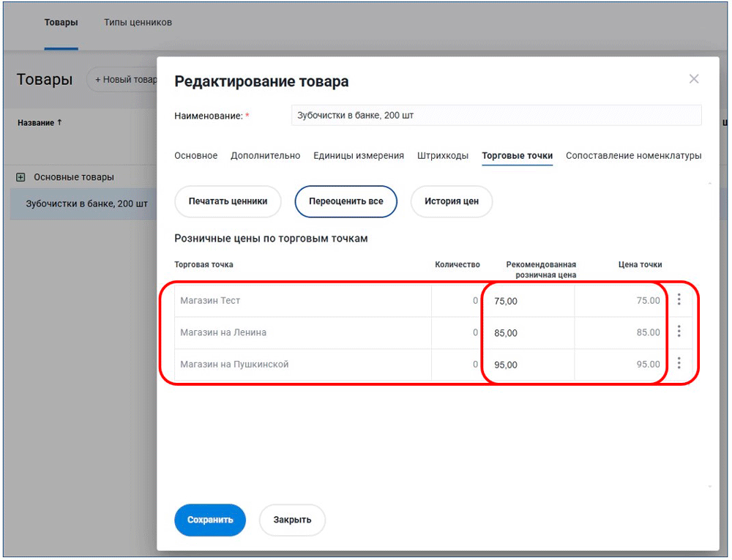Sort by the Название column header
Screen dimensions: 732x560
tap(40, 123)
